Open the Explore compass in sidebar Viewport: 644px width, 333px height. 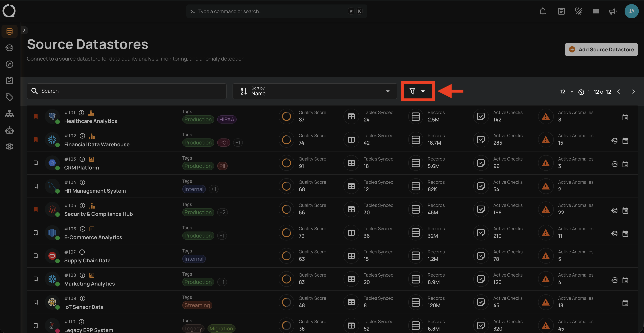(x=10, y=64)
